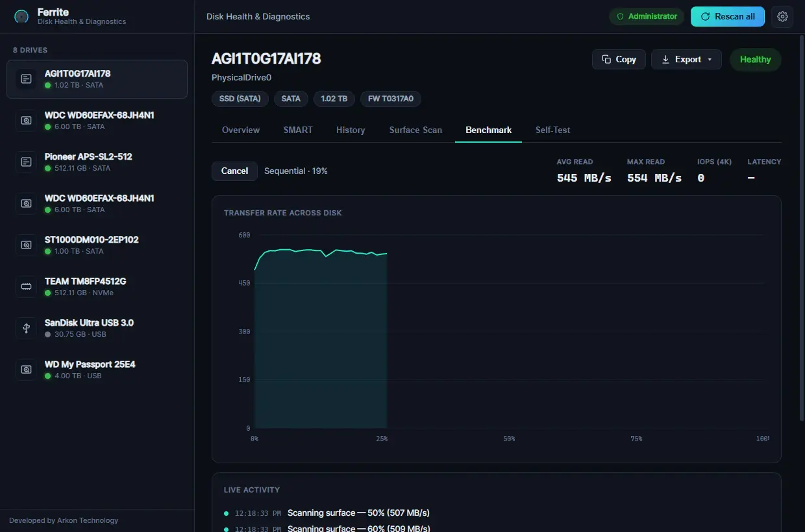Select WD My Passport 25E4 drive
Screen dimensions: 805x532
click(97, 370)
